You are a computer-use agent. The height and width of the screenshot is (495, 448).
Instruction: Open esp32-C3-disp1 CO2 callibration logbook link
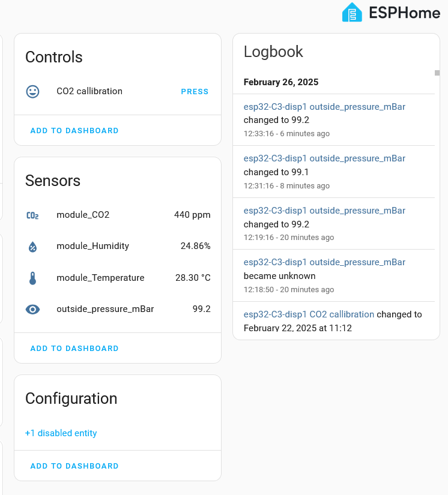[309, 314]
